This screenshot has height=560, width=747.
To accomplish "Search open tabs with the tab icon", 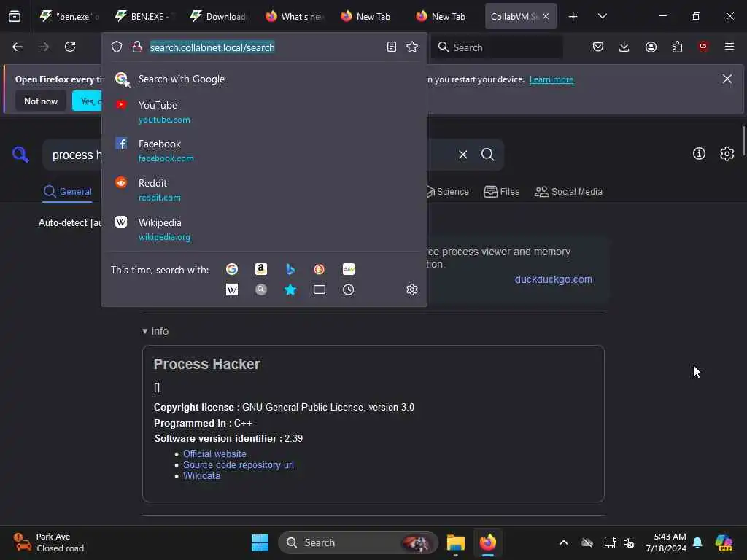I will pyautogui.click(x=320, y=289).
